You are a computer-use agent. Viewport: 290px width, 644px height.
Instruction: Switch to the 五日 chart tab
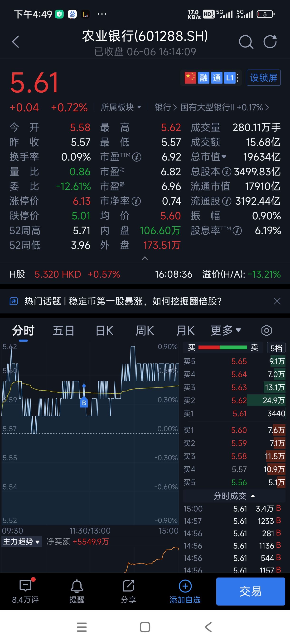(x=63, y=331)
